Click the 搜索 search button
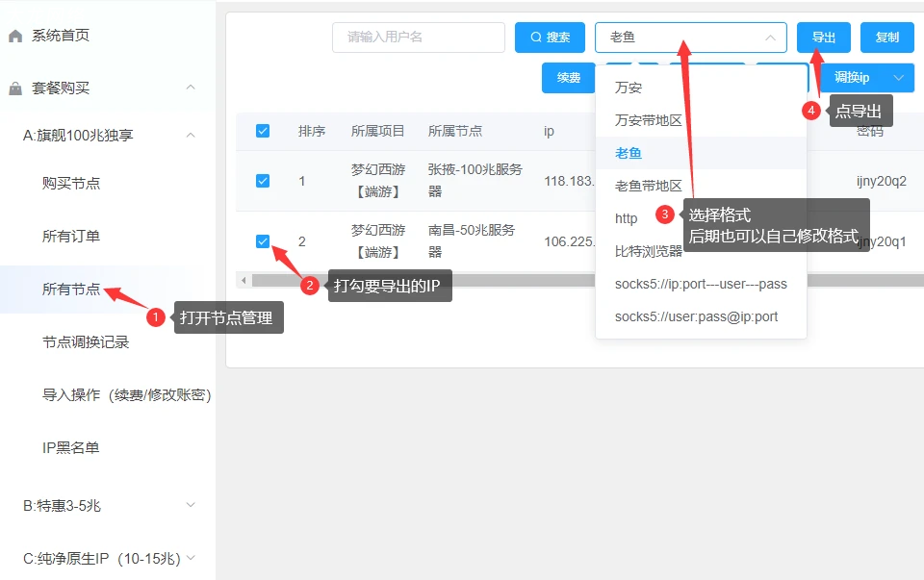The width and height of the screenshot is (924, 580). 550,38
